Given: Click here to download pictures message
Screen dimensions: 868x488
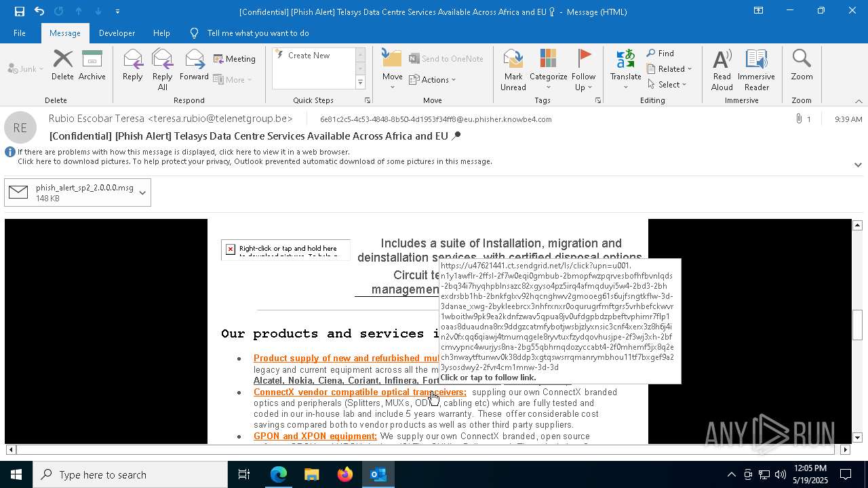Looking at the screenshot, I should pyautogui.click(x=255, y=161).
